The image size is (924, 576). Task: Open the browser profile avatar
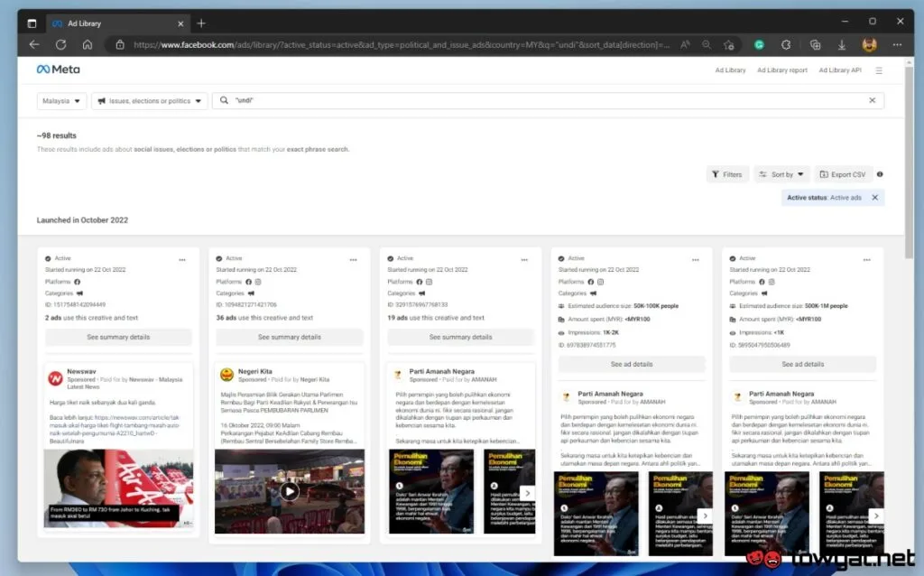coord(869,45)
